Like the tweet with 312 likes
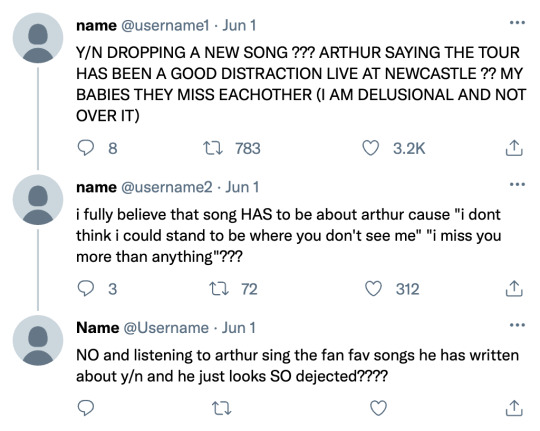 [x=373, y=289]
